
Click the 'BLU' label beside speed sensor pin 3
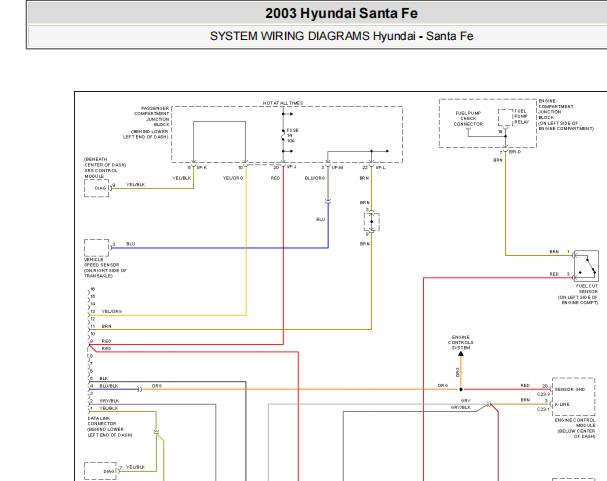point(130,244)
